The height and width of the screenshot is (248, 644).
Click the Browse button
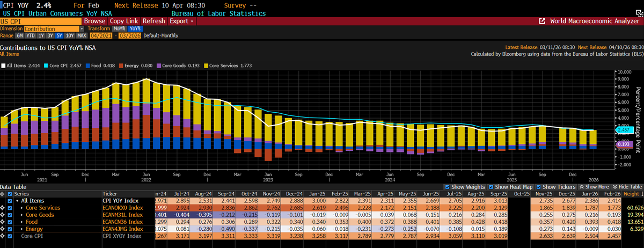pos(94,21)
